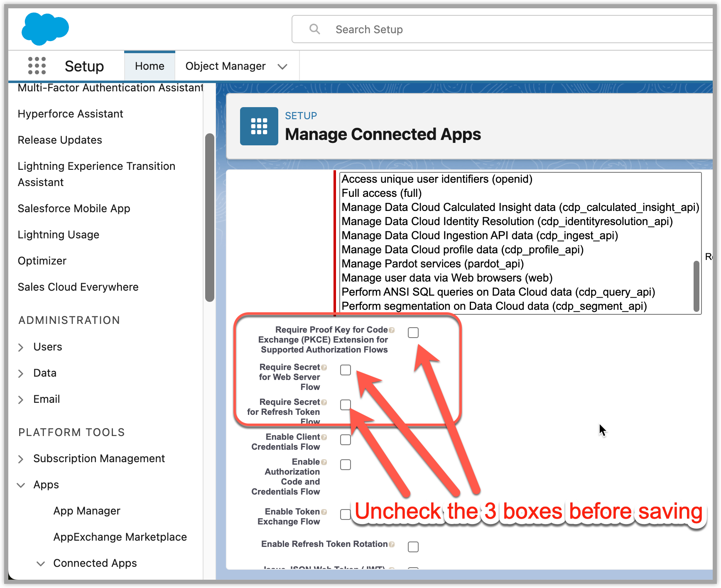
Task: Enable Authorization Code and Credentials Flow checkbox
Action: point(346,465)
